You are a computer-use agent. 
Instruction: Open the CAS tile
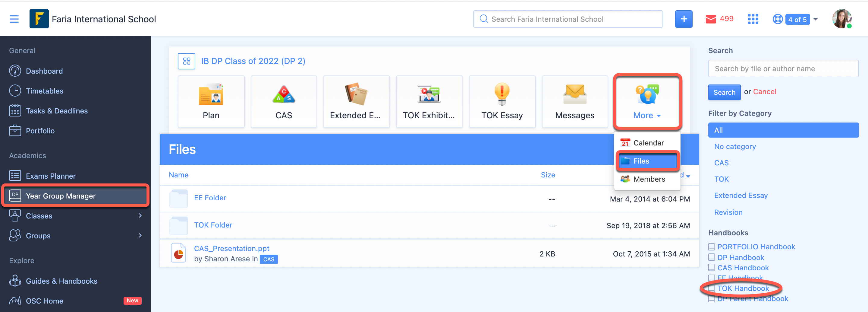(284, 101)
